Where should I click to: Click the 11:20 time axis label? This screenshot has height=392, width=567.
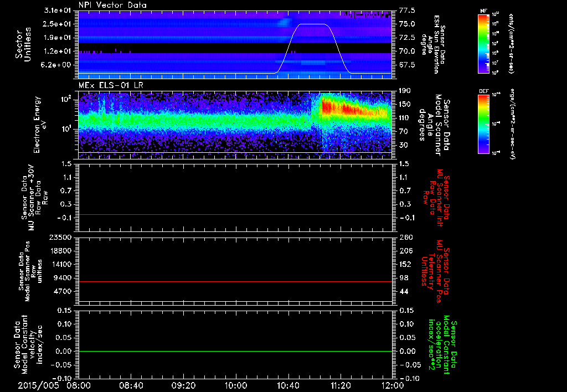[341, 385]
